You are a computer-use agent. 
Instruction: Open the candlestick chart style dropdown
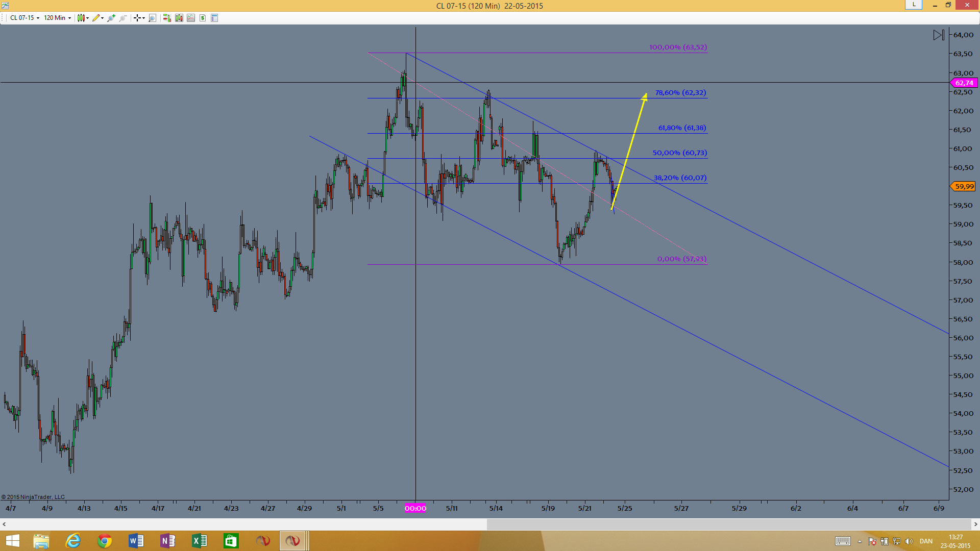click(x=83, y=18)
